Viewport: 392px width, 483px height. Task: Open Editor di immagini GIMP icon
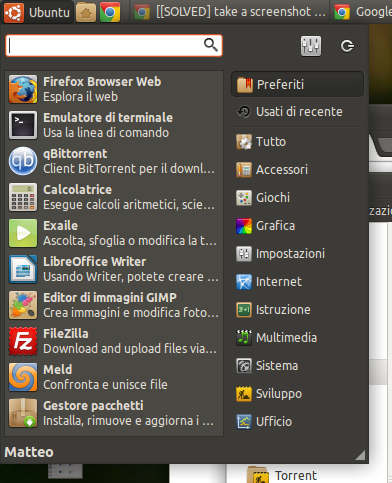(23, 305)
